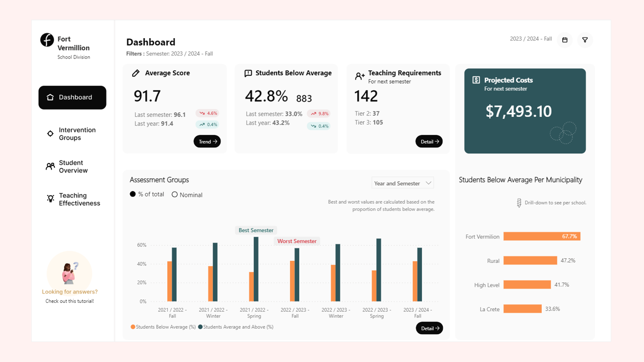
Task: Click the drill-down icon above municipality chart
Action: pyautogui.click(x=519, y=202)
